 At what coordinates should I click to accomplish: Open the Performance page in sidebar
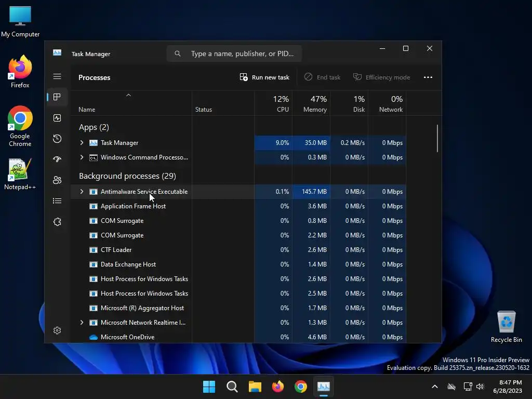57,118
